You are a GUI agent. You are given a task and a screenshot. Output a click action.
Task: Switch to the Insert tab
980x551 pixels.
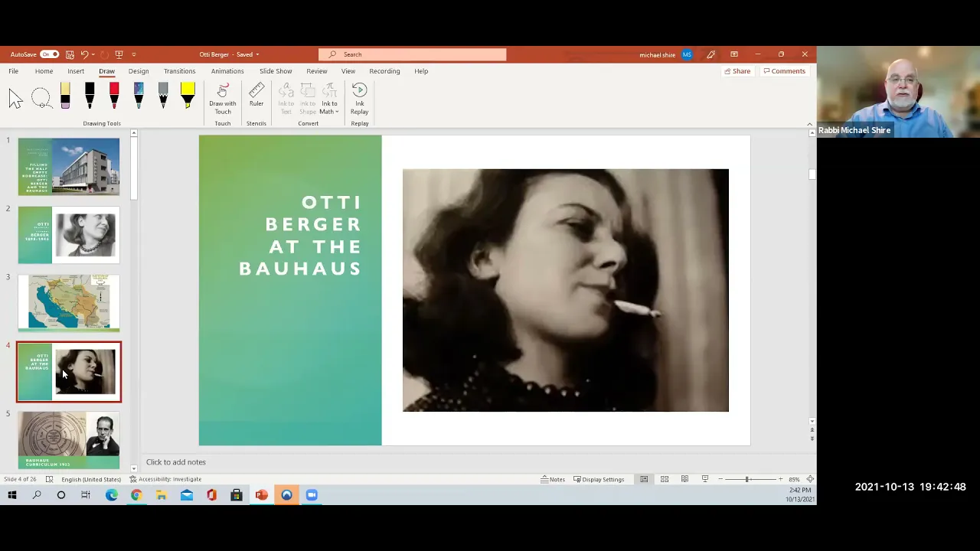point(76,71)
